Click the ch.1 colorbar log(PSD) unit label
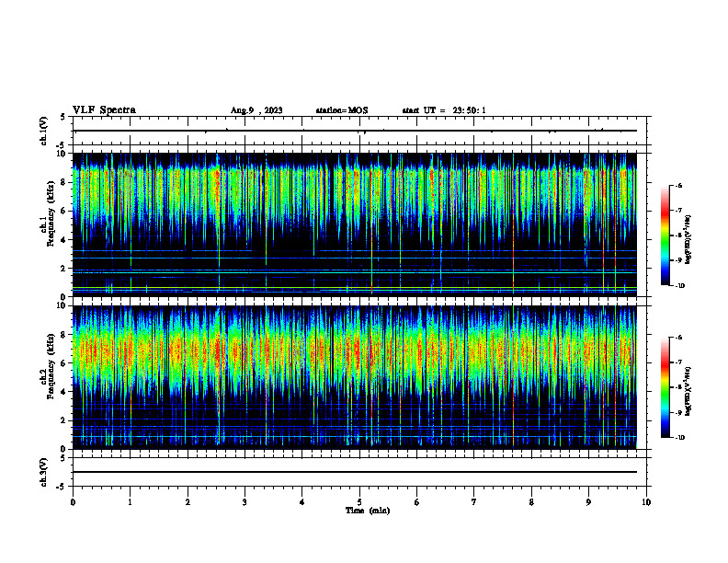The height and width of the screenshot is (563, 728). (x=688, y=240)
